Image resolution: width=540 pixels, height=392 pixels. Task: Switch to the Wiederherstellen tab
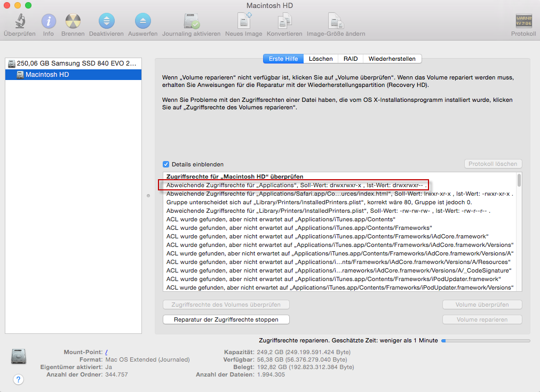click(x=392, y=59)
